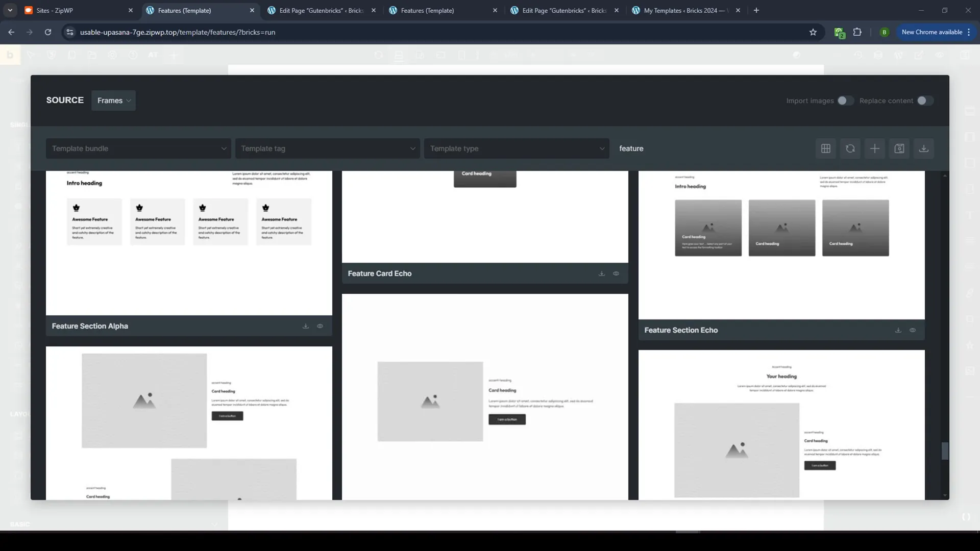Select the Feature Section Alpha thumbnail preview
Screen dimensions: 980x551
(x=189, y=243)
